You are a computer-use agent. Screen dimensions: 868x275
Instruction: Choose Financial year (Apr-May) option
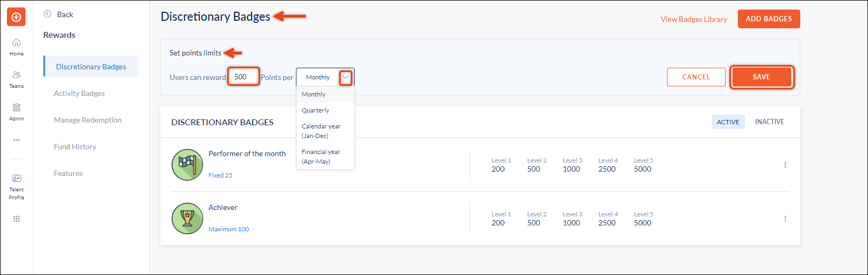pos(325,157)
